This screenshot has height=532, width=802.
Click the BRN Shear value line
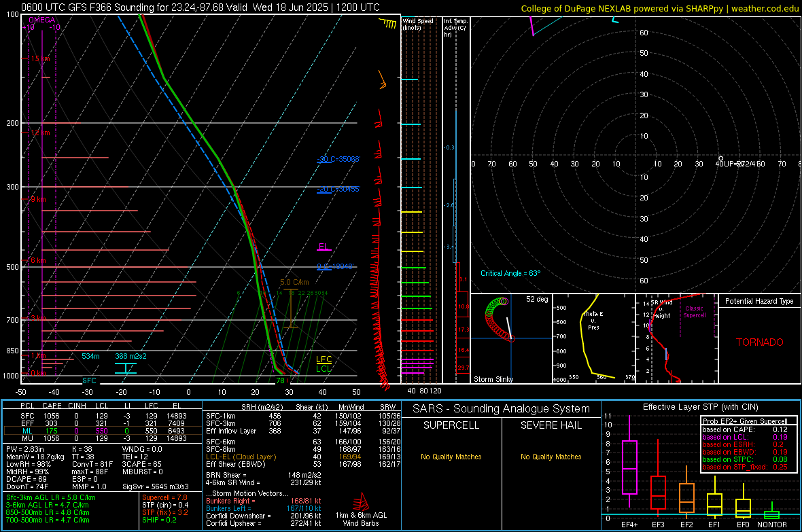coord(264,475)
